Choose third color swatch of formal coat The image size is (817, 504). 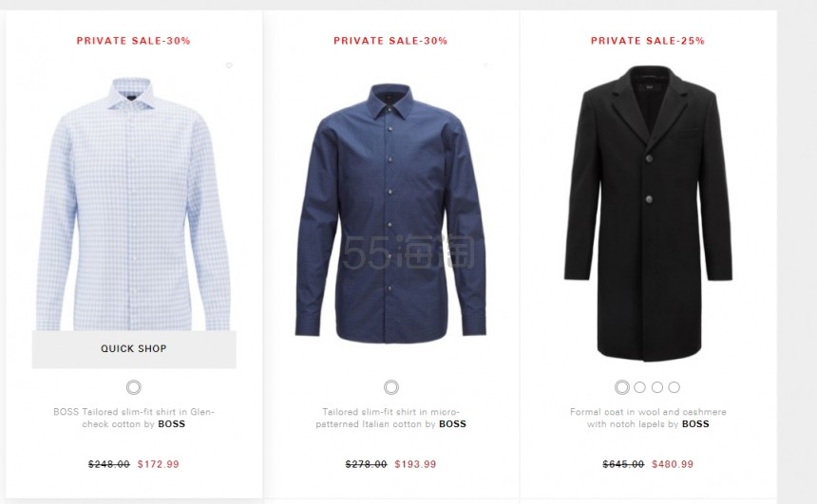[x=657, y=387]
